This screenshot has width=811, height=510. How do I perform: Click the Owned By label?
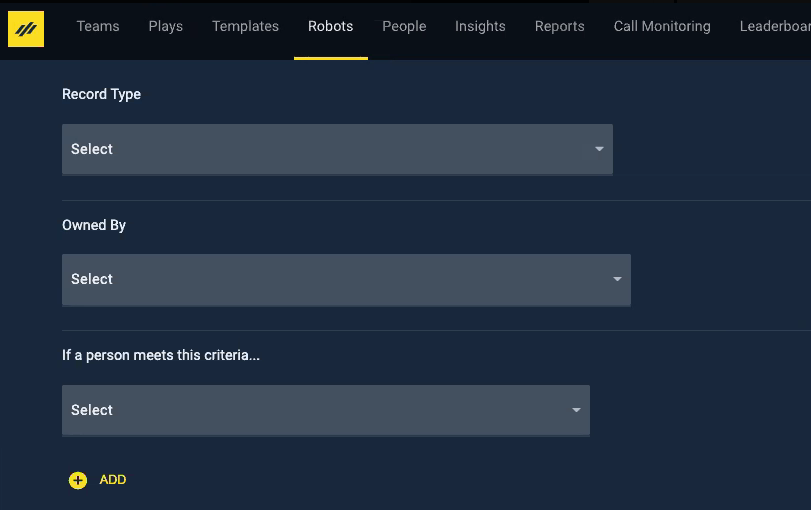tap(94, 225)
